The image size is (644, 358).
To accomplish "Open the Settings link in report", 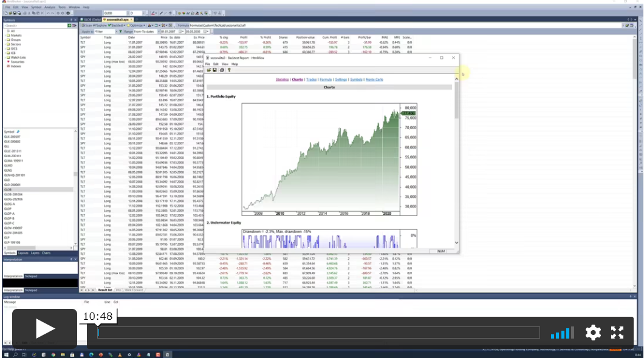I will [x=341, y=79].
